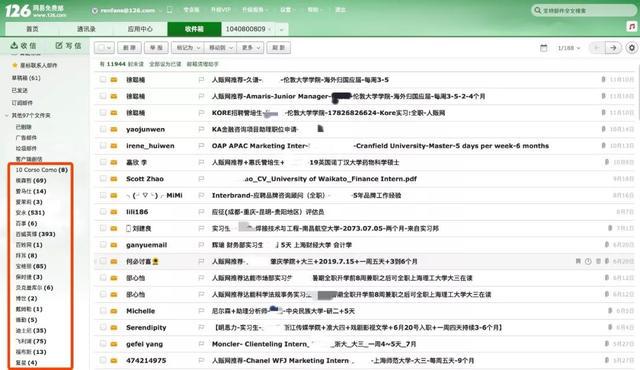The image size is (640, 370).
Task: Open the 10 Corso Como folder
Action: point(42,170)
